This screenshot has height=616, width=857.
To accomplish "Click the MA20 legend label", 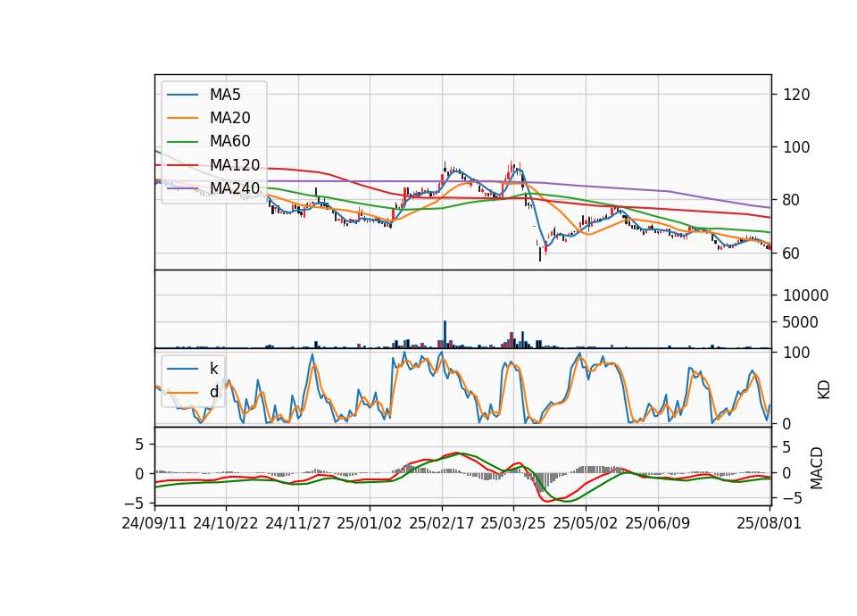I will pos(229,118).
